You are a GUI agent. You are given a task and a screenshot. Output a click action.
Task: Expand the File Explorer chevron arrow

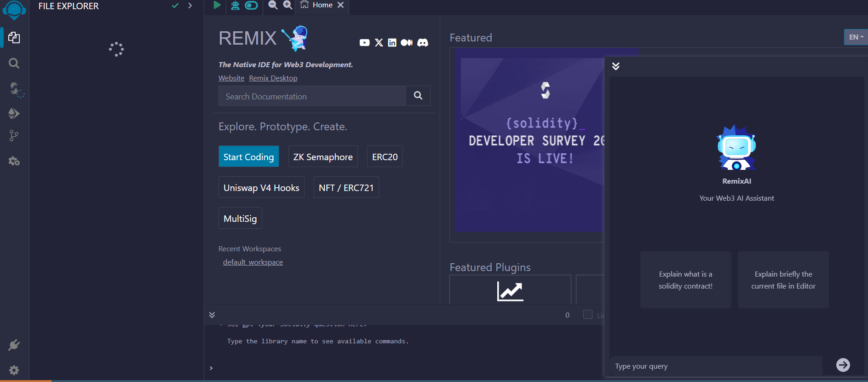(190, 6)
